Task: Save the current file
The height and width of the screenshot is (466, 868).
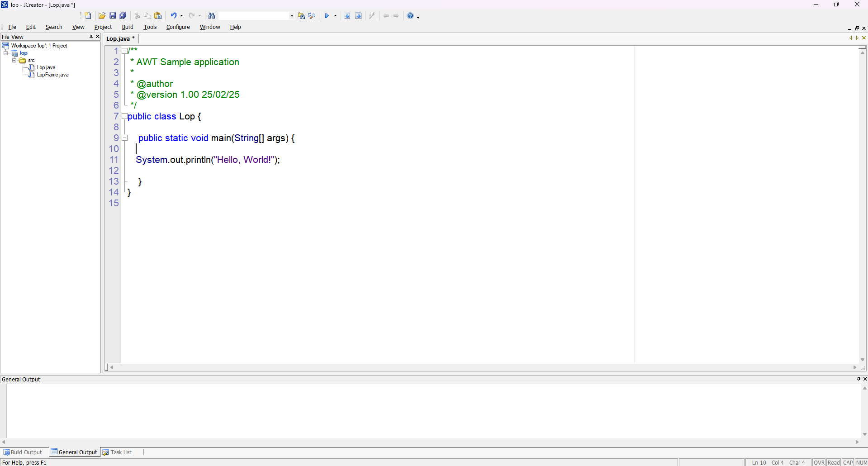Action: click(113, 15)
